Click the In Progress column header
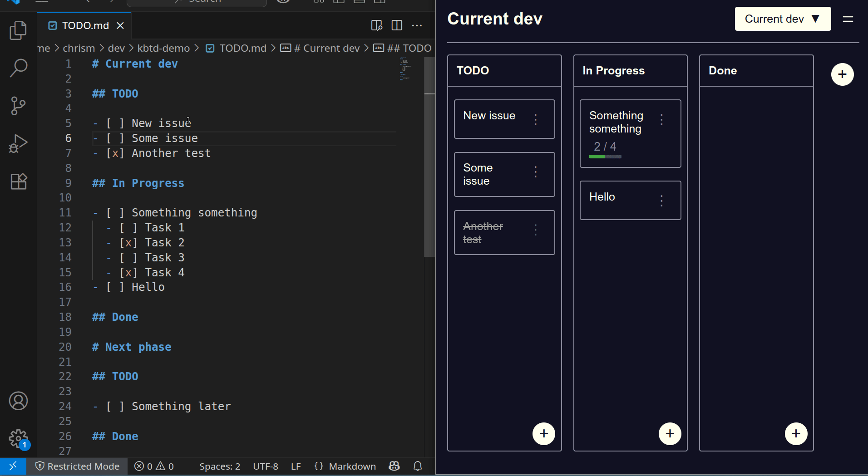The height and width of the screenshot is (476, 868). pos(630,71)
